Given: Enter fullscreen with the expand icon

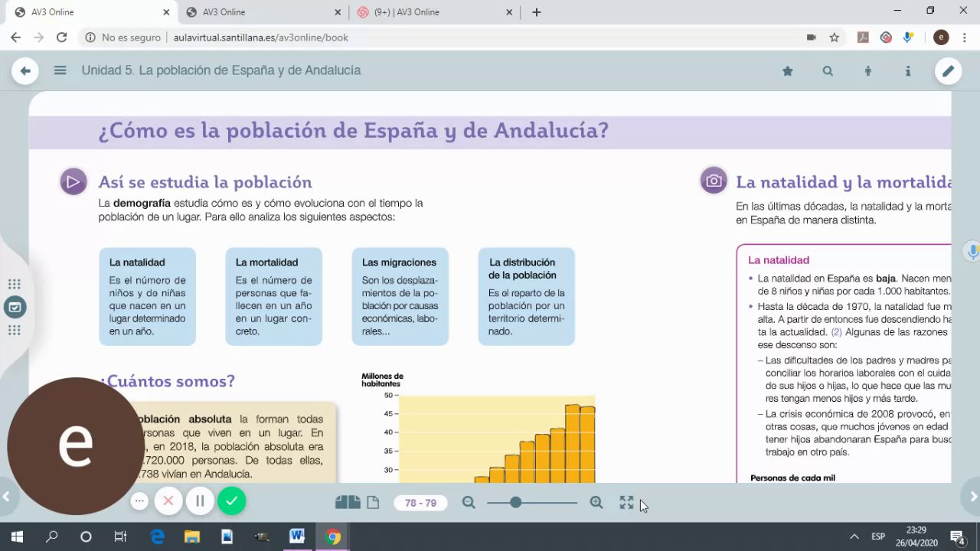Looking at the screenshot, I should [626, 503].
